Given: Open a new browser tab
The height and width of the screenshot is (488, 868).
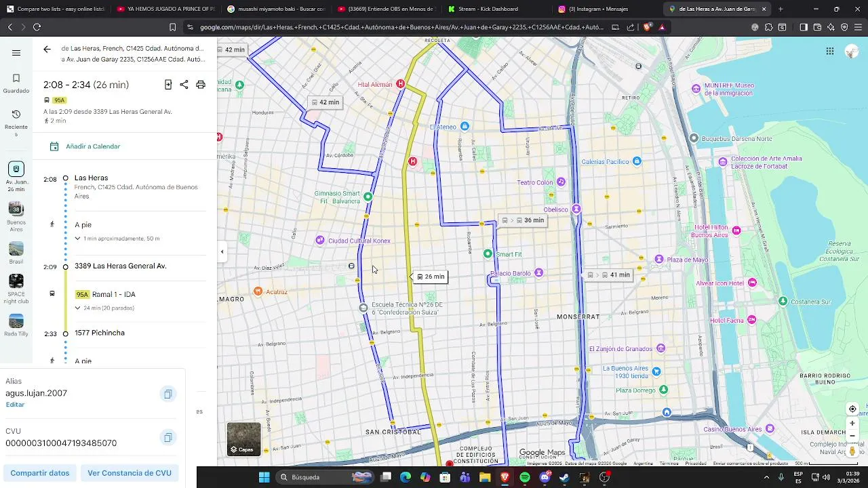Looking at the screenshot, I should pos(781,9).
